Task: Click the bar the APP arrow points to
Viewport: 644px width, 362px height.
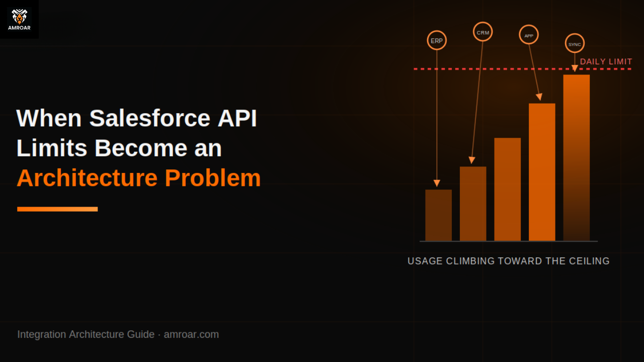Action: coord(542,172)
